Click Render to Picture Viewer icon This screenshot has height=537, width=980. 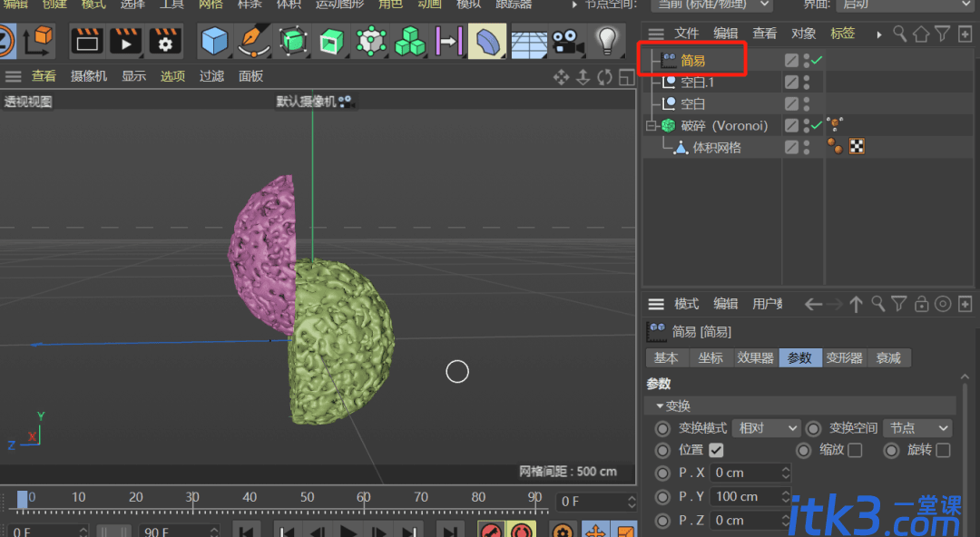pos(125,41)
